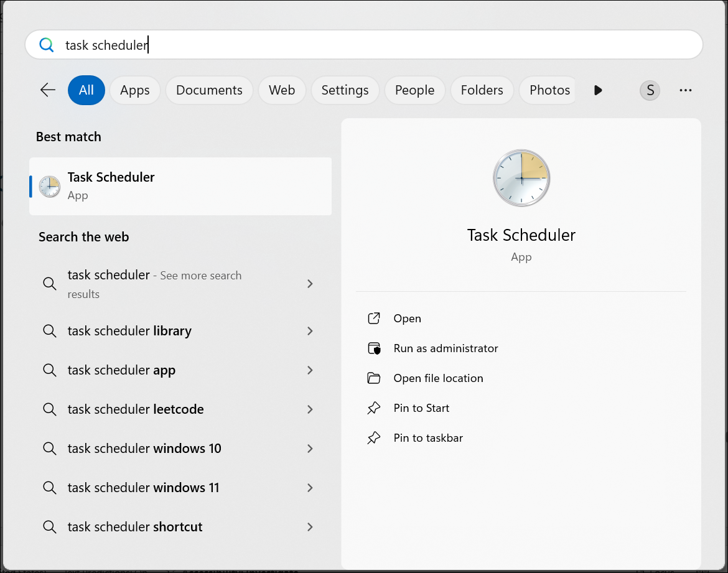The image size is (728, 573).
Task: Click the large Task Scheduler clock icon
Action: tap(521, 179)
